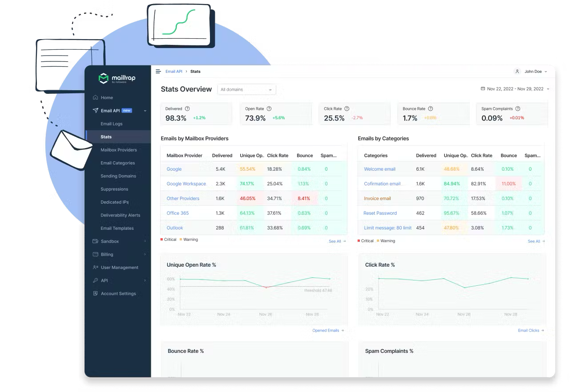Viewport: 573px width, 392px height.
Task: Click the API key icon
Action: [95, 280]
